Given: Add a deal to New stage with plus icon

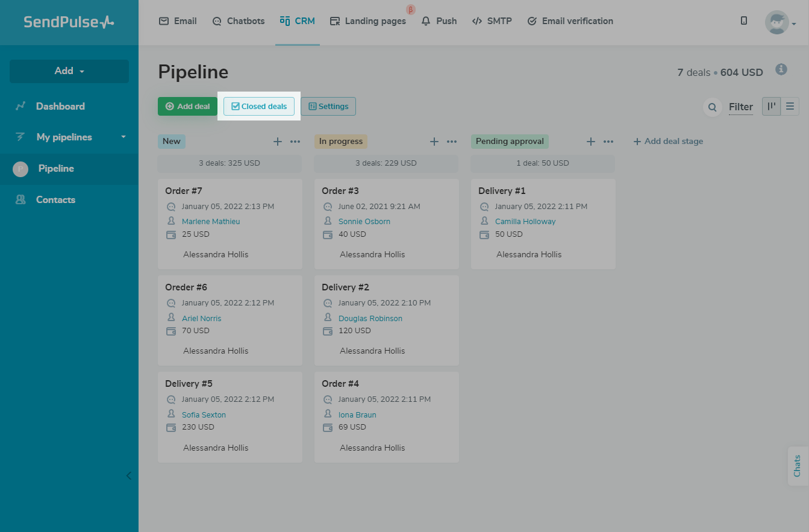Looking at the screenshot, I should (x=278, y=142).
